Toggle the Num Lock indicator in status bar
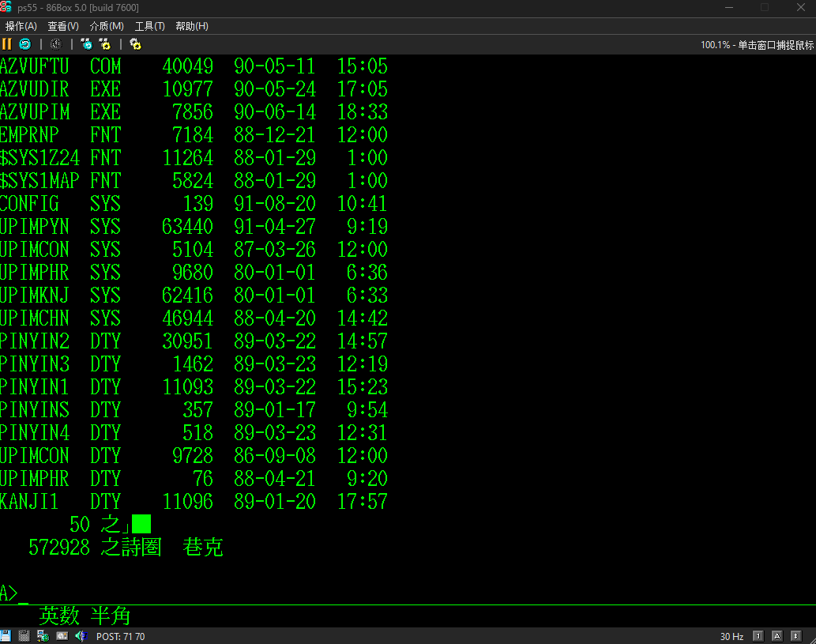The height and width of the screenshot is (644, 816). pos(758,636)
